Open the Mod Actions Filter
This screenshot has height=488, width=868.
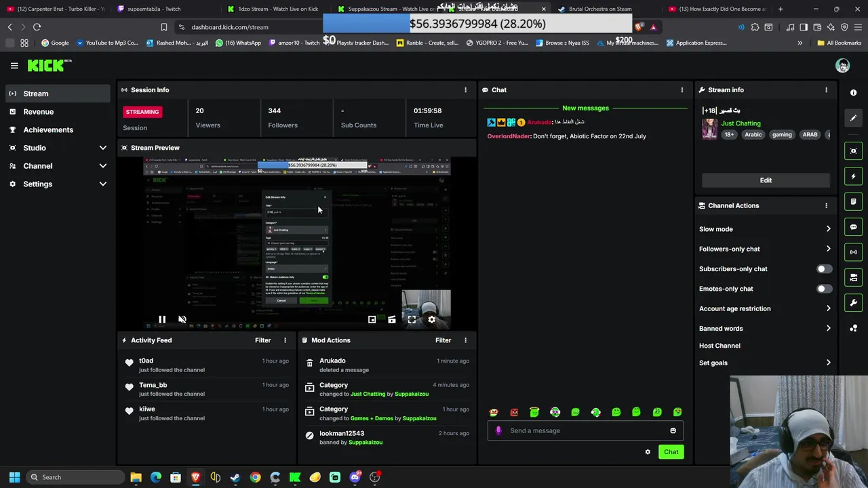tap(443, 340)
